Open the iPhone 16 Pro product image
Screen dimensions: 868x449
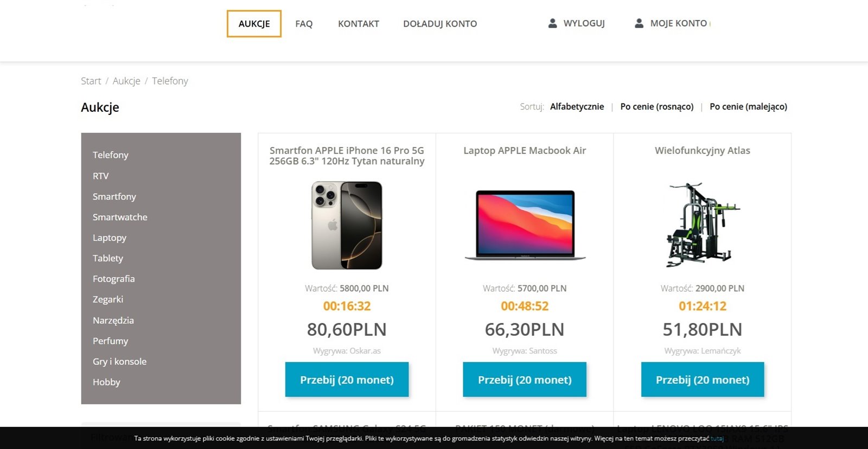pyautogui.click(x=347, y=225)
